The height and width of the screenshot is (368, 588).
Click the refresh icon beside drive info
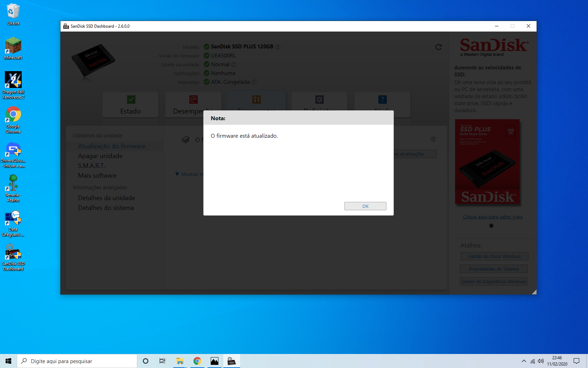pyautogui.click(x=438, y=47)
